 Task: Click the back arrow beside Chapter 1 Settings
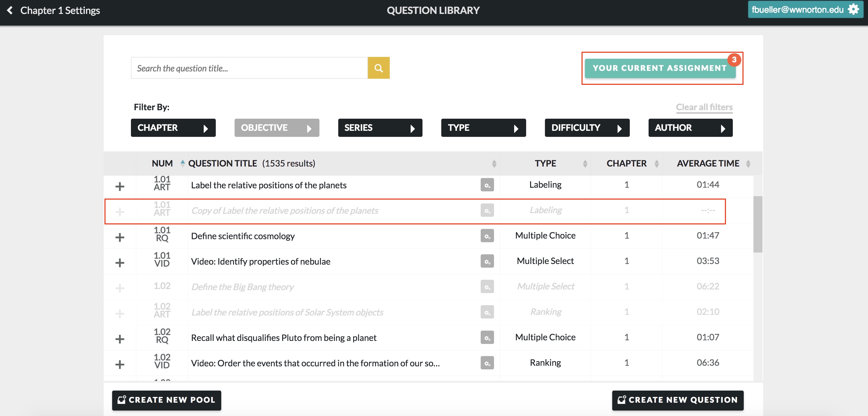coord(10,10)
